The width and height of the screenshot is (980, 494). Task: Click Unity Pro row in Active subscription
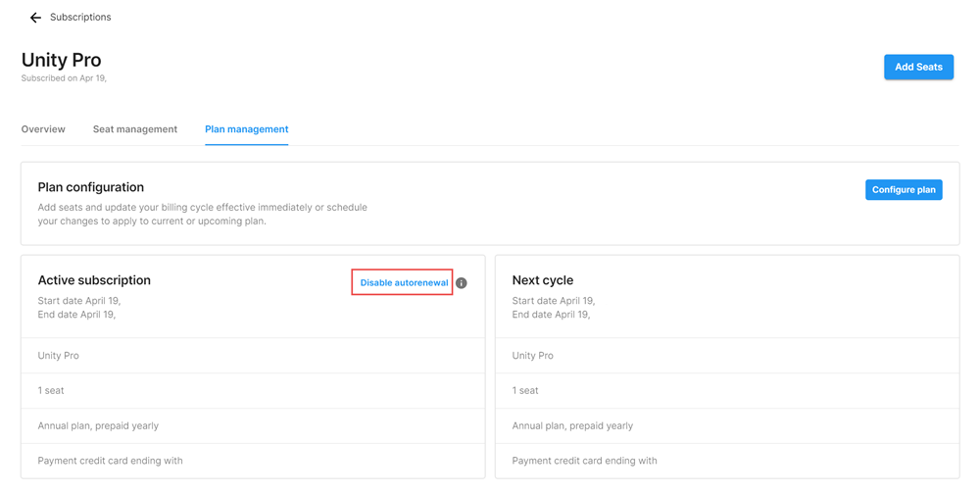[x=253, y=355]
